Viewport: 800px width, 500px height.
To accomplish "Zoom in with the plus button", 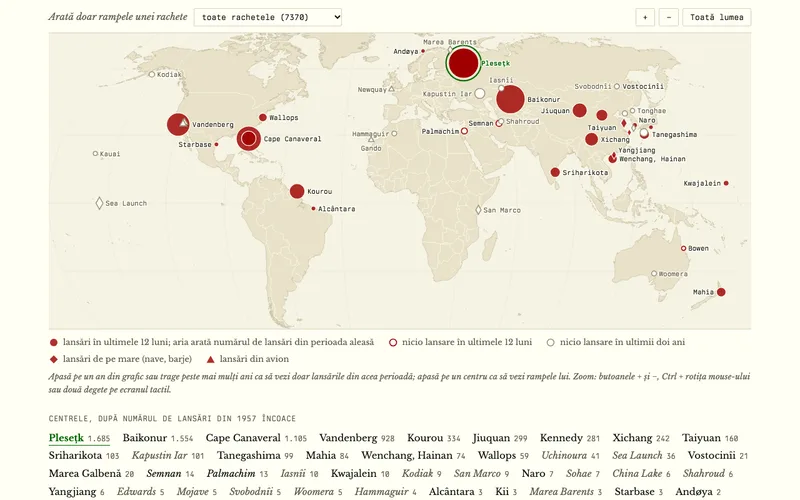I will 645,17.
